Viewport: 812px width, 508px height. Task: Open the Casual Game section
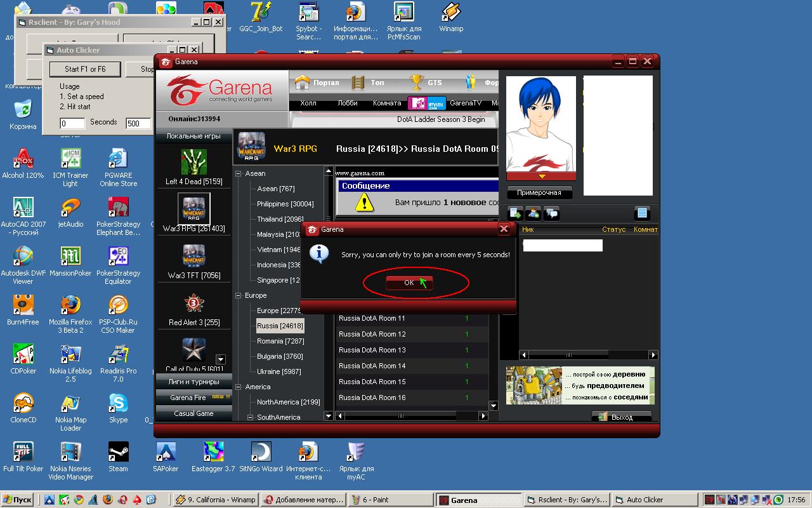click(x=193, y=413)
